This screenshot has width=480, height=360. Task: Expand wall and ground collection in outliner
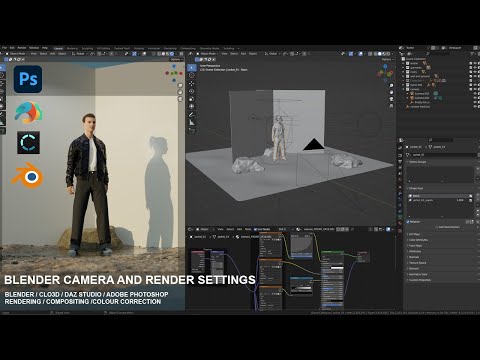[x=404, y=76]
